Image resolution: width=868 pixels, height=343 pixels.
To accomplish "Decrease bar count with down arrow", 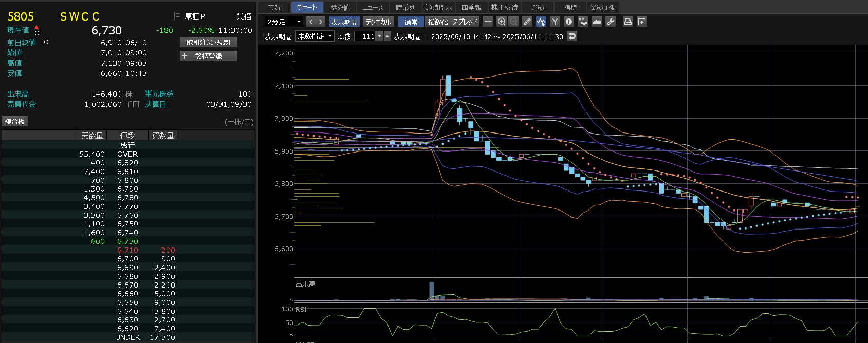I will 380,36.
